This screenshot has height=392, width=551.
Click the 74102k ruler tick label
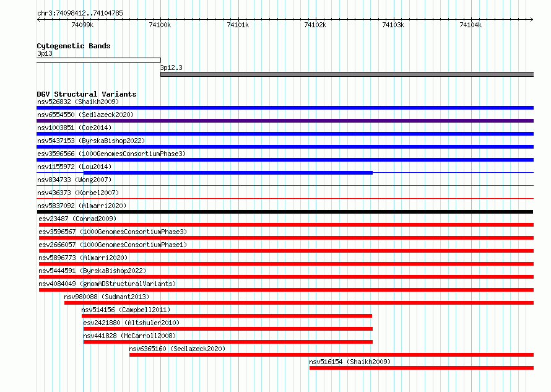click(315, 25)
